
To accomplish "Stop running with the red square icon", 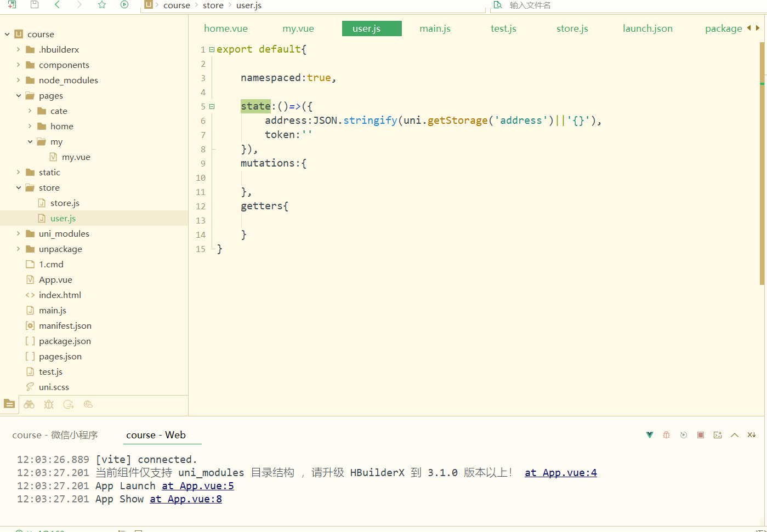I will pyautogui.click(x=701, y=435).
